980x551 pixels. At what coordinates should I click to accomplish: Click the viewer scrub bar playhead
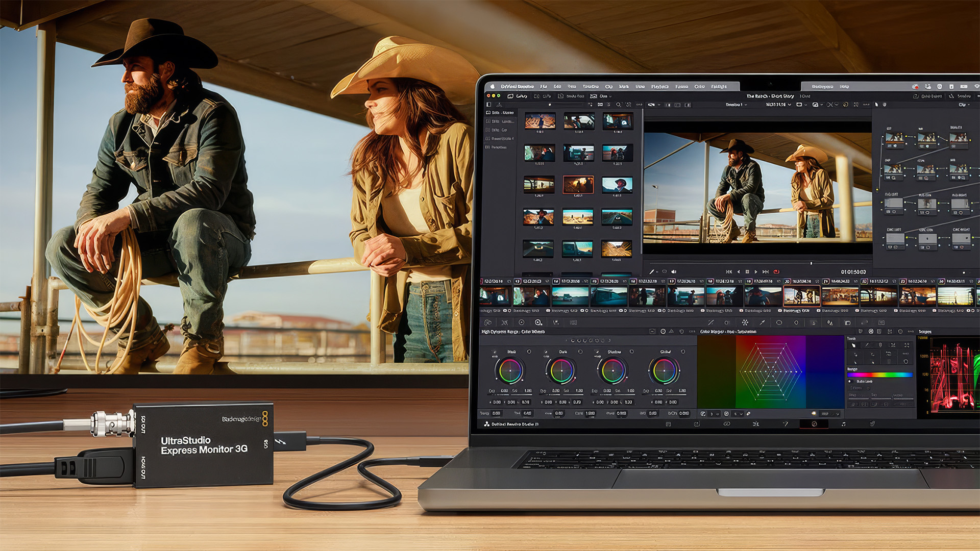[x=811, y=263]
